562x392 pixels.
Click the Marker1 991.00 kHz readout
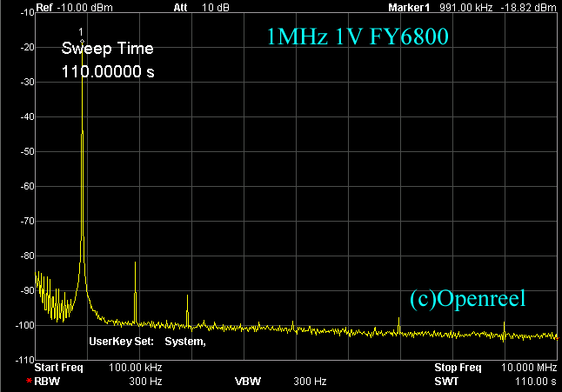coord(440,8)
